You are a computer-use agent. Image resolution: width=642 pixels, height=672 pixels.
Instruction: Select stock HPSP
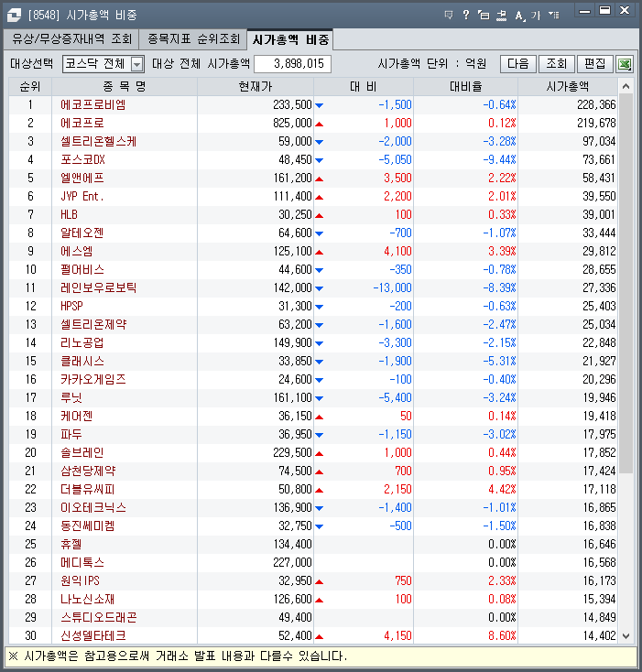71,307
